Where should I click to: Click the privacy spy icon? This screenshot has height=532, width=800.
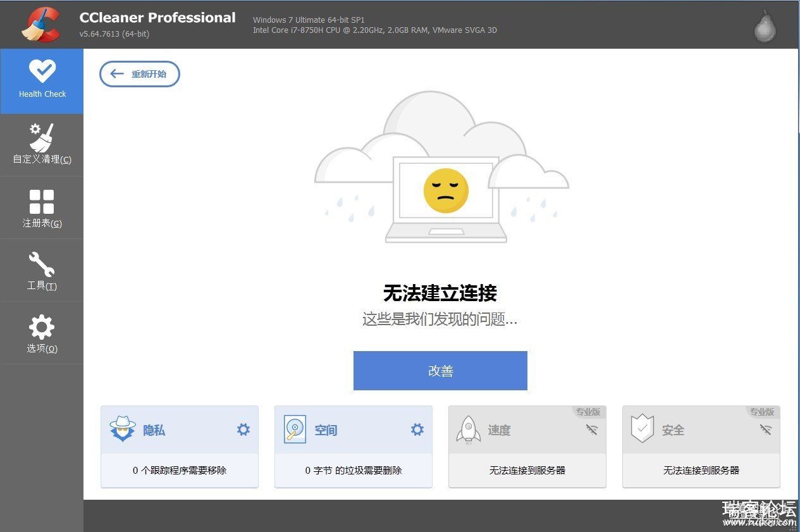pyautogui.click(x=123, y=430)
